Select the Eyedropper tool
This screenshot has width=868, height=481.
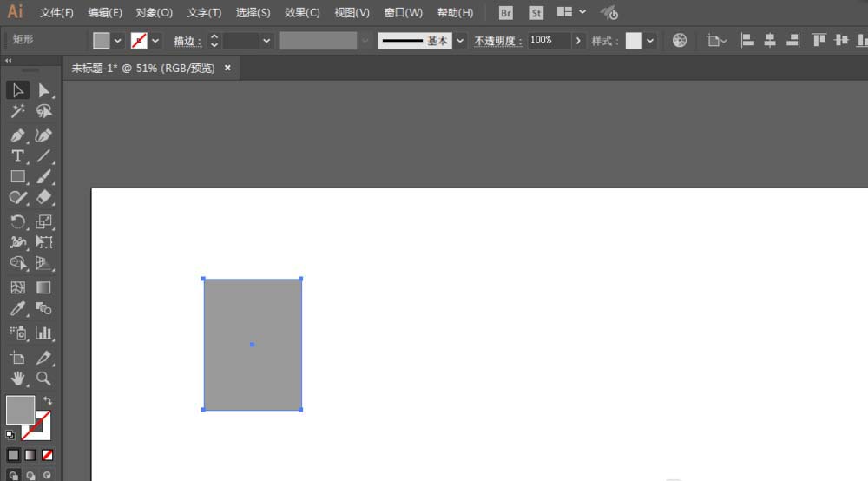pyautogui.click(x=17, y=308)
